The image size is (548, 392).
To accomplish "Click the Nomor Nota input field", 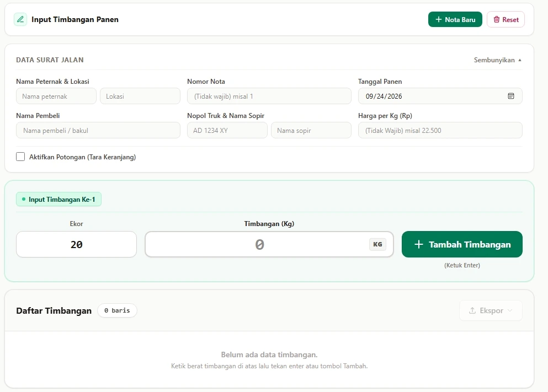I will coord(269,96).
